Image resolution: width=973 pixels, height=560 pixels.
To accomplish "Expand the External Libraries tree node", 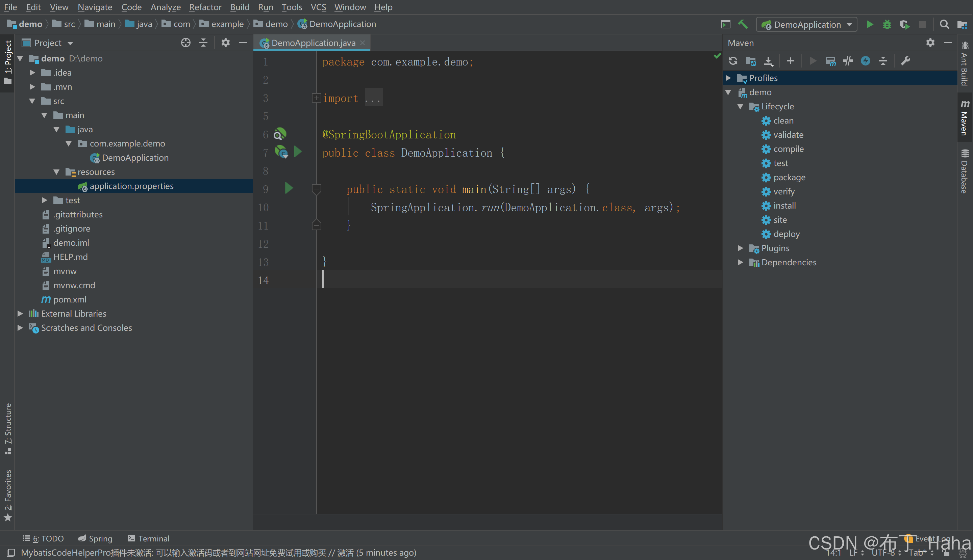I will (x=20, y=314).
